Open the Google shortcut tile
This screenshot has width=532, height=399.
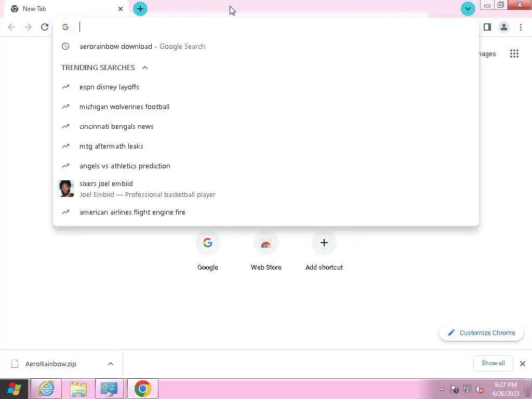coord(208,252)
